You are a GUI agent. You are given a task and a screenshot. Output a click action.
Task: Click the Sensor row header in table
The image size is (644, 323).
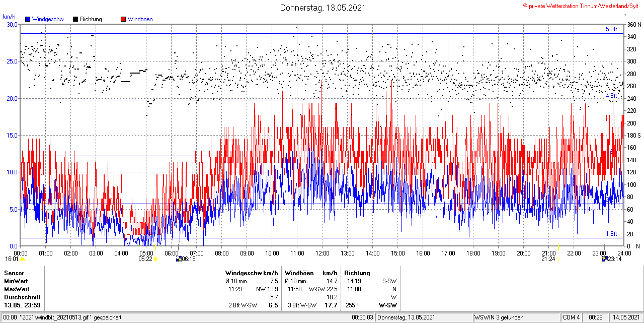click(14, 273)
